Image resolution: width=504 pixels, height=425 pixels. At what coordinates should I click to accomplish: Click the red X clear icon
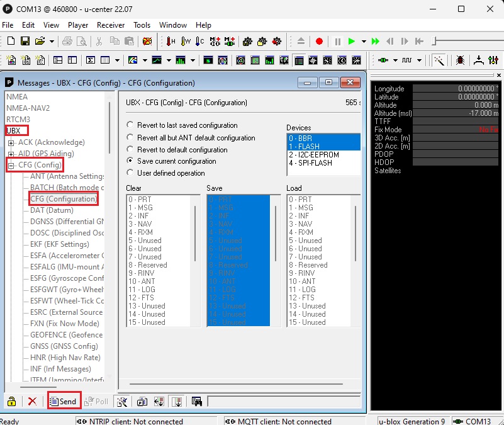32,401
